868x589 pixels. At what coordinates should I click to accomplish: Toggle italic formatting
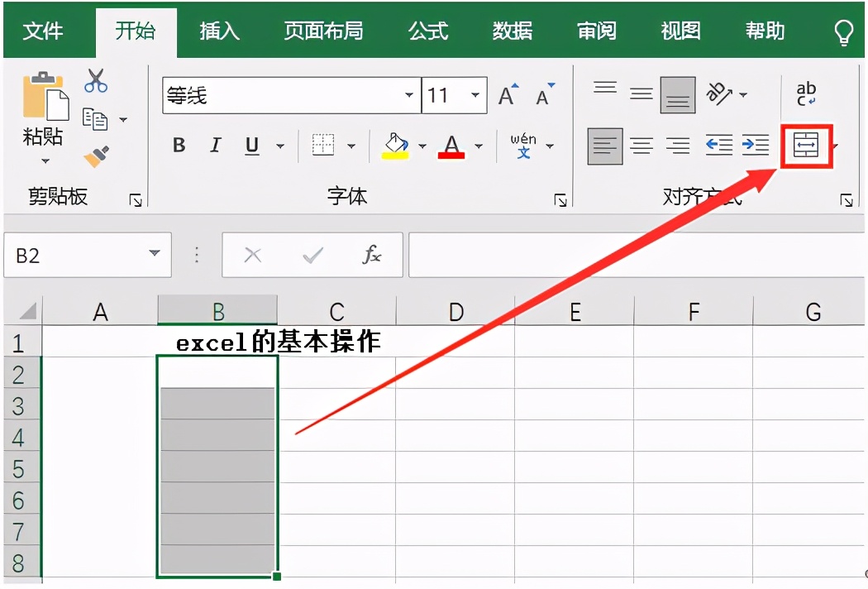point(214,146)
